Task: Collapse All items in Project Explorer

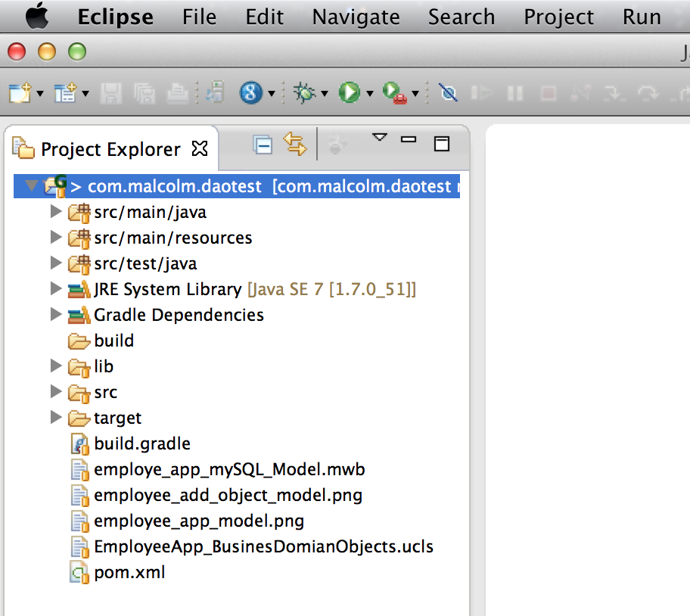Action: [x=263, y=144]
